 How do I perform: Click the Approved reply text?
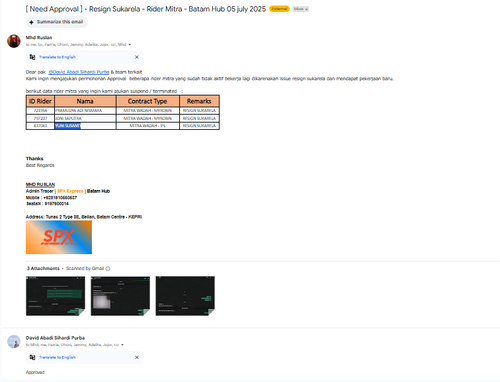click(35, 372)
